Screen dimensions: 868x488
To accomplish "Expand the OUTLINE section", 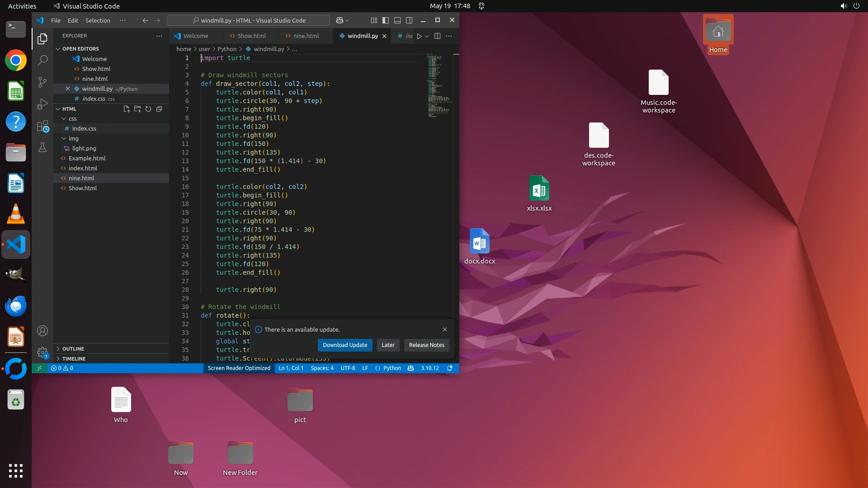I will coord(73,349).
